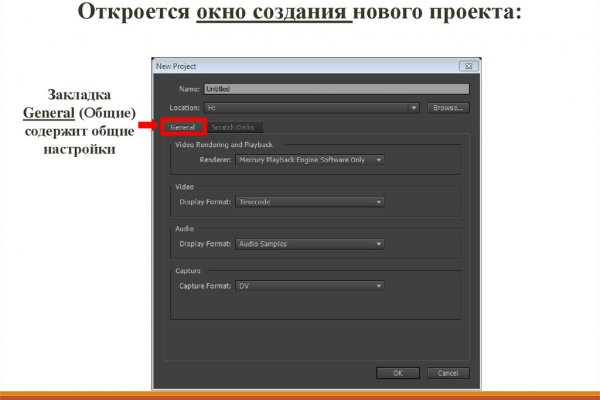Image resolution: width=600 pixels, height=400 pixels.
Task: Click the Browse... button
Action: (x=448, y=107)
